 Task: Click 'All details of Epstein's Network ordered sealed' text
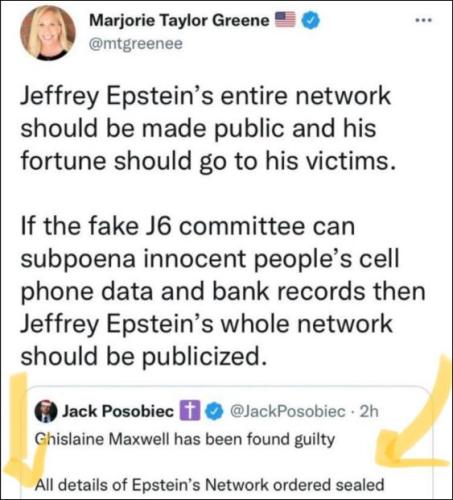tap(210, 485)
